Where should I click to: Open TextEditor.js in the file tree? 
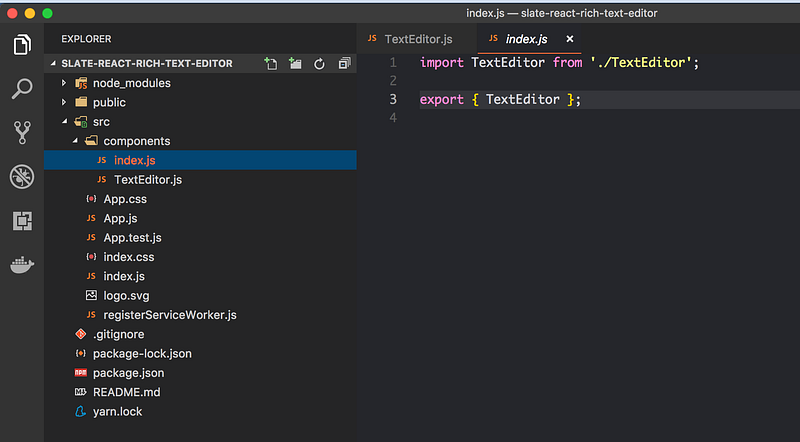147,179
